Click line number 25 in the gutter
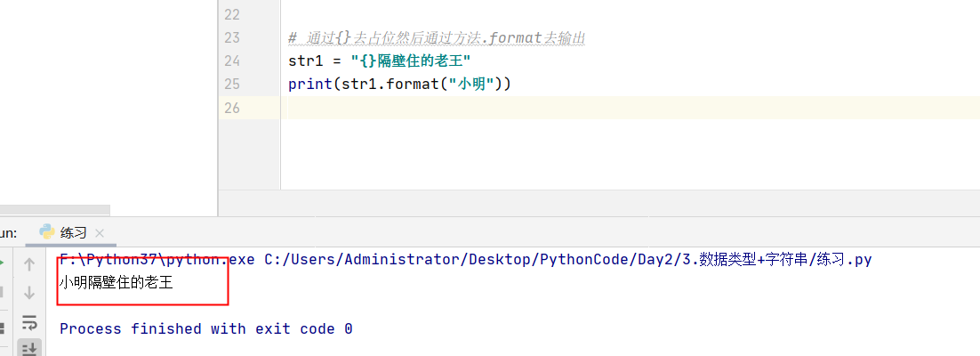The image size is (980, 356). pos(232,84)
